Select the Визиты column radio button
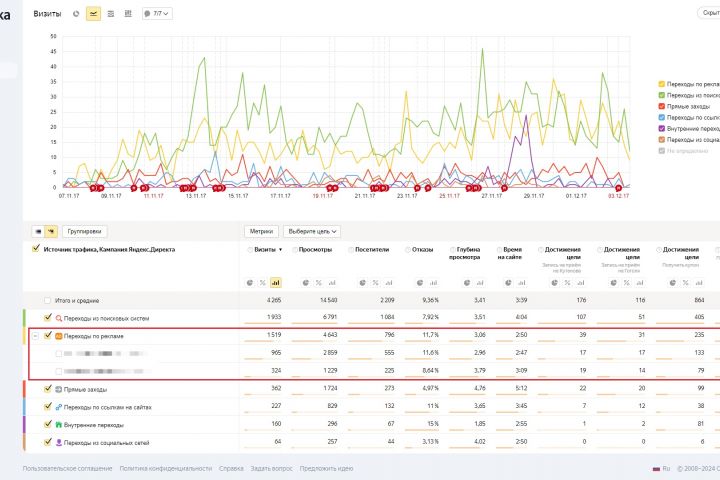Image resolution: width=720 pixels, height=480 pixels. point(250,250)
